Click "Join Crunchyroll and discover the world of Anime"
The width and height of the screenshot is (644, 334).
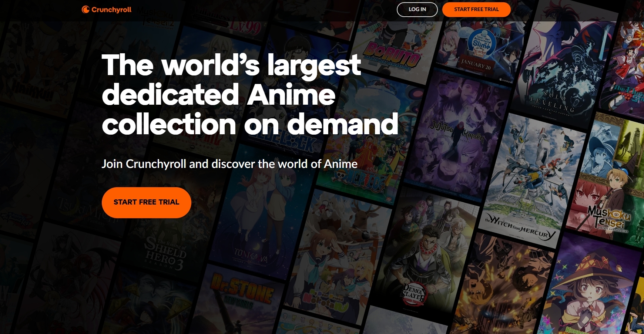229,164
